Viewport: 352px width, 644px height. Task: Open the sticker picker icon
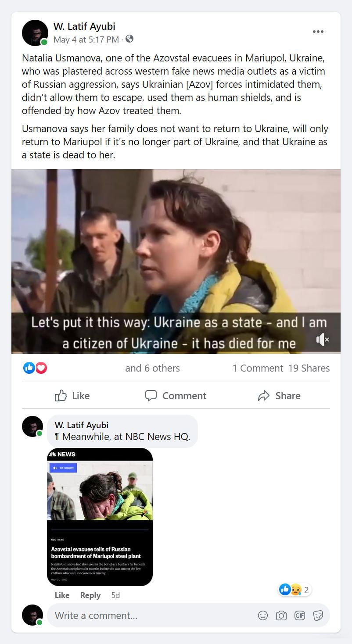[318, 615]
